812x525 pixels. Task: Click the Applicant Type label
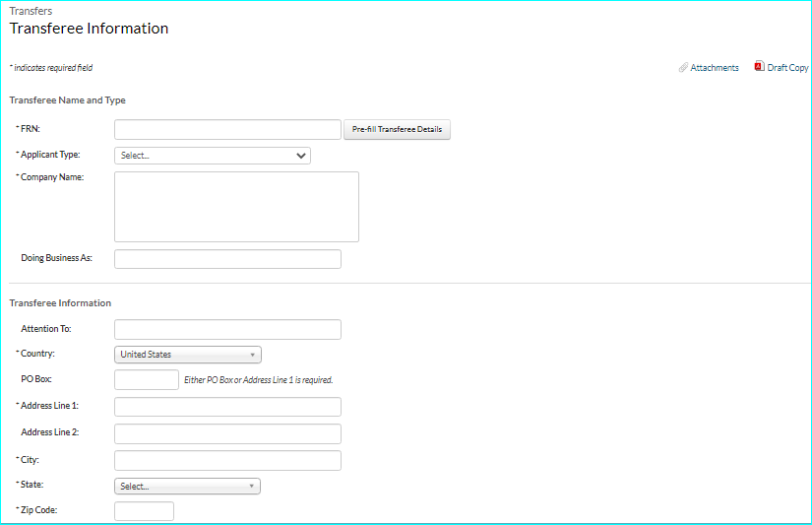coord(50,155)
